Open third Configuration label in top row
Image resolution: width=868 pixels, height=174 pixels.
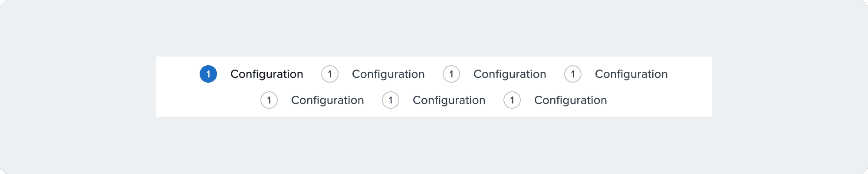point(510,74)
